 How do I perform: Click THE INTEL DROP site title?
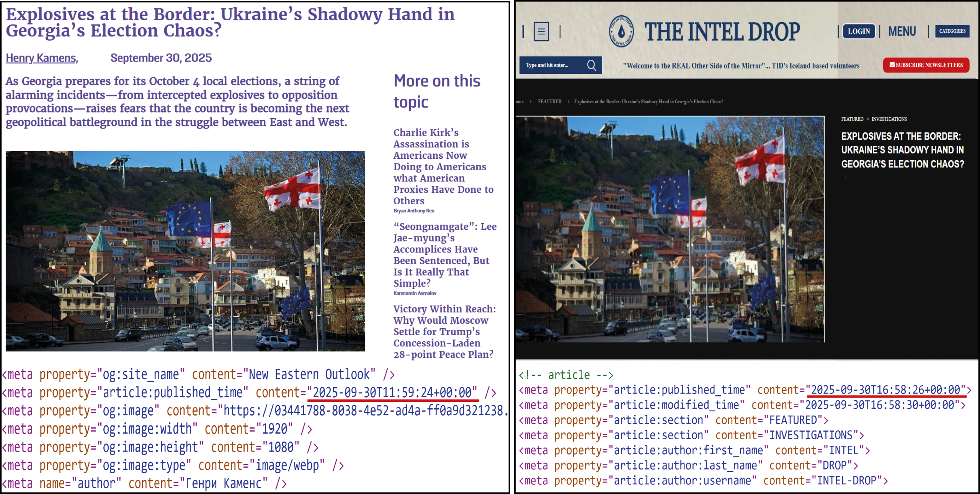[x=722, y=31]
